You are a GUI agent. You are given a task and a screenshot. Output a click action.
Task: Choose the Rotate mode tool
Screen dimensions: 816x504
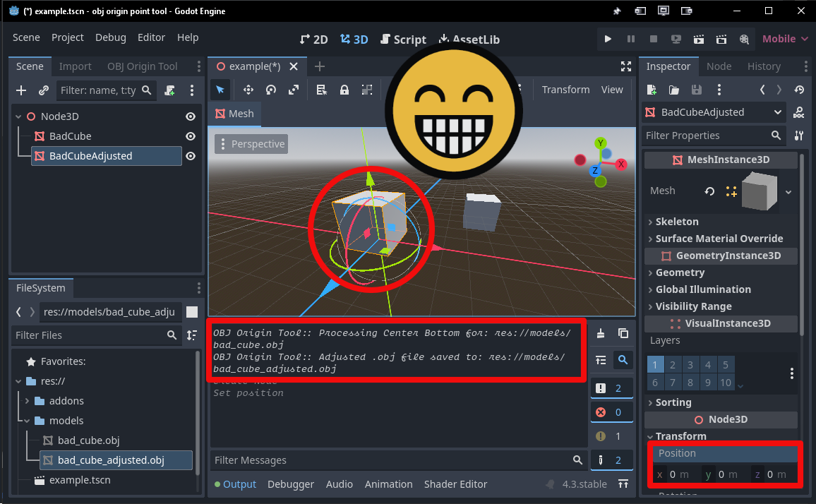point(270,90)
